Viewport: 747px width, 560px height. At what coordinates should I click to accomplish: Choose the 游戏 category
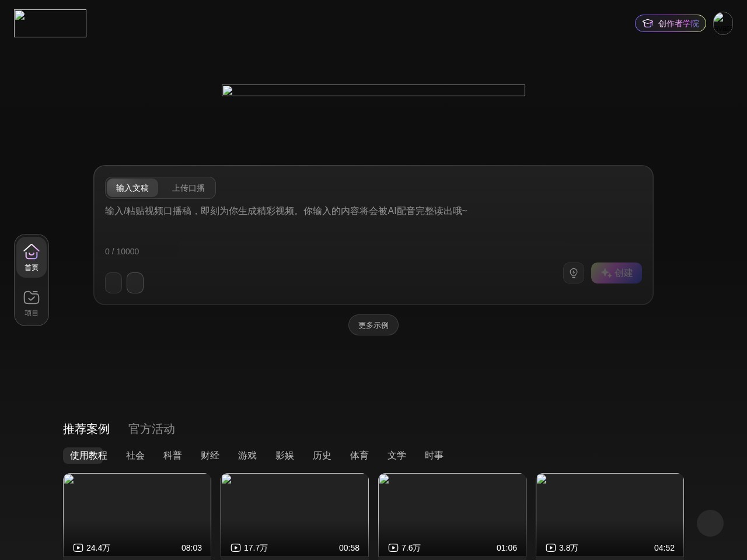pyautogui.click(x=247, y=456)
